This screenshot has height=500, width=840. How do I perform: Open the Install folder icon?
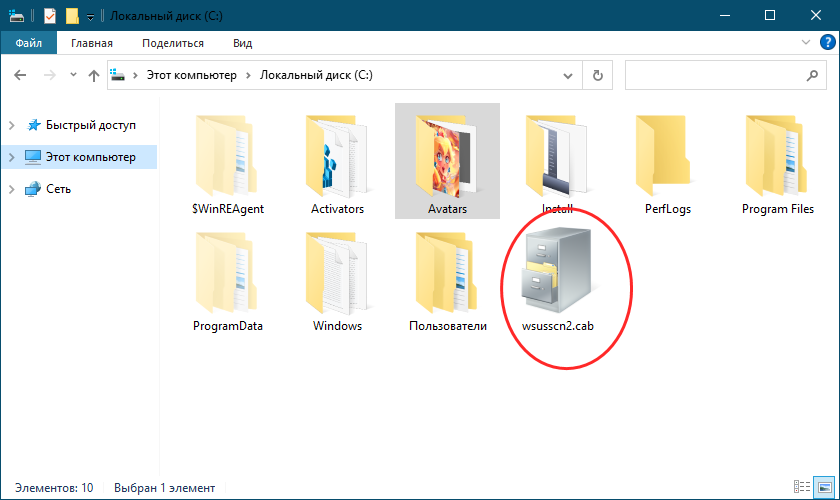click(557, 155)
